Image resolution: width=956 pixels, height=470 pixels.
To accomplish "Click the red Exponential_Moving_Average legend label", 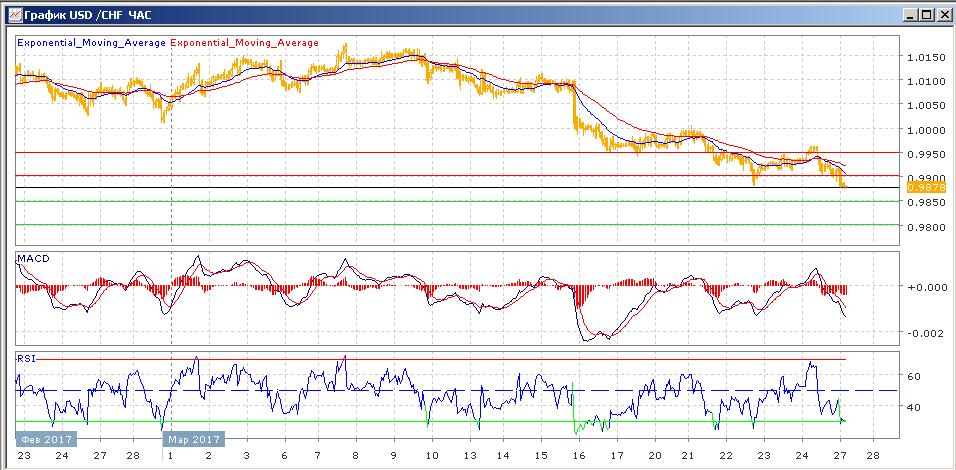I will [x=244, y=43].
